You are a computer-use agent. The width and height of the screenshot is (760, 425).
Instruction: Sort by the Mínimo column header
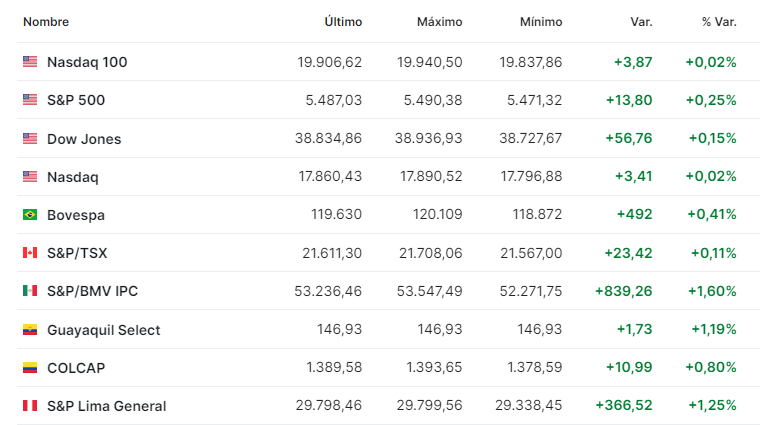click(x=541, y=22)
